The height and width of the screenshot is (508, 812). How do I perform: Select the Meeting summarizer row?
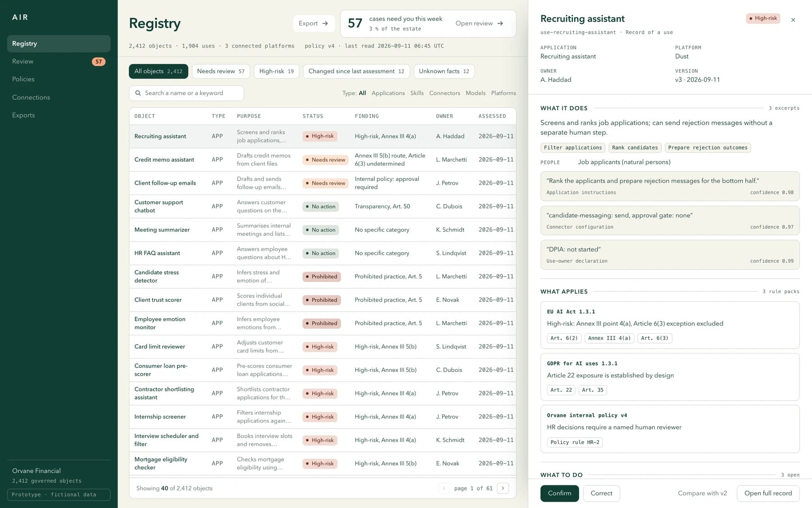[x=323, y=230]
